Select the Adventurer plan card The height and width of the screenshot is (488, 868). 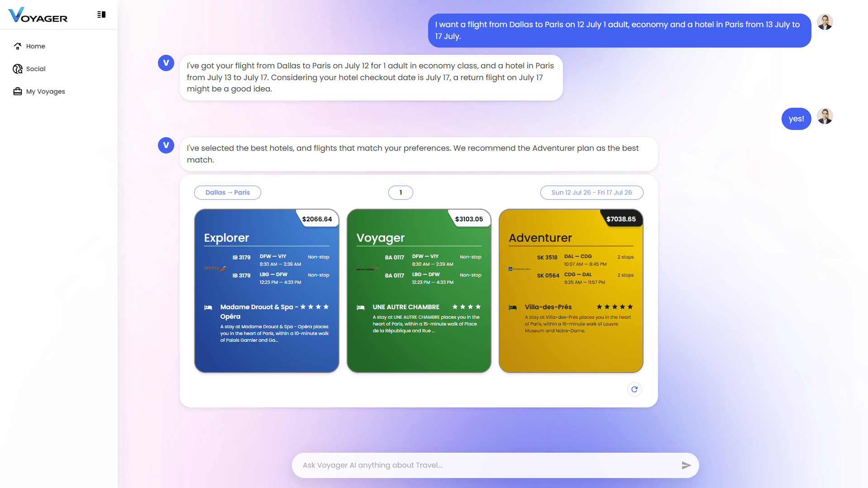click(571, 291)
